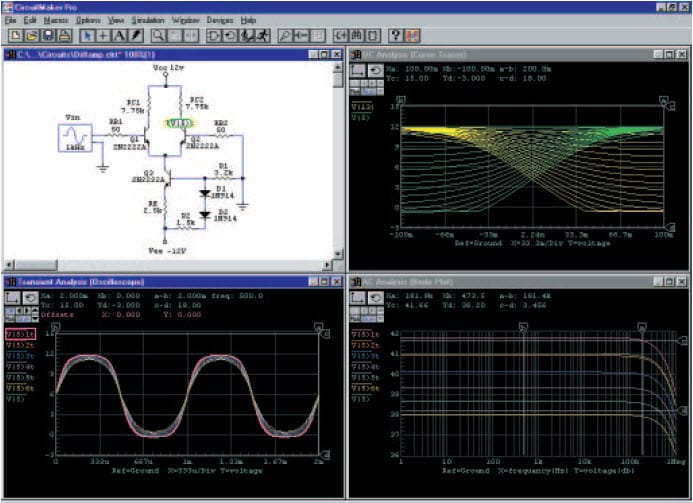Click the Save diskette icon in toolbar
The height and width of the screenshot is (503, 693).
point(46,35)
